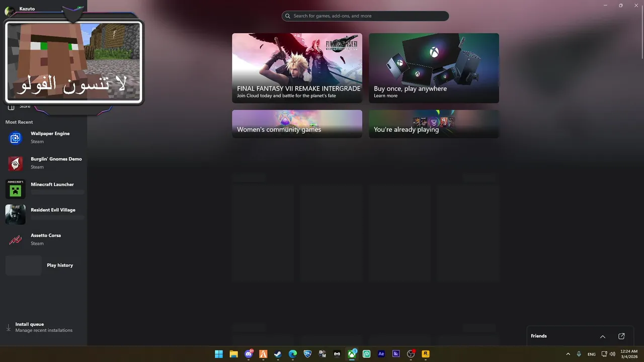Click Learn more on Xbox banner
Image resolution: width=644 pixels, height=362 pixels.
click(385, 96)
